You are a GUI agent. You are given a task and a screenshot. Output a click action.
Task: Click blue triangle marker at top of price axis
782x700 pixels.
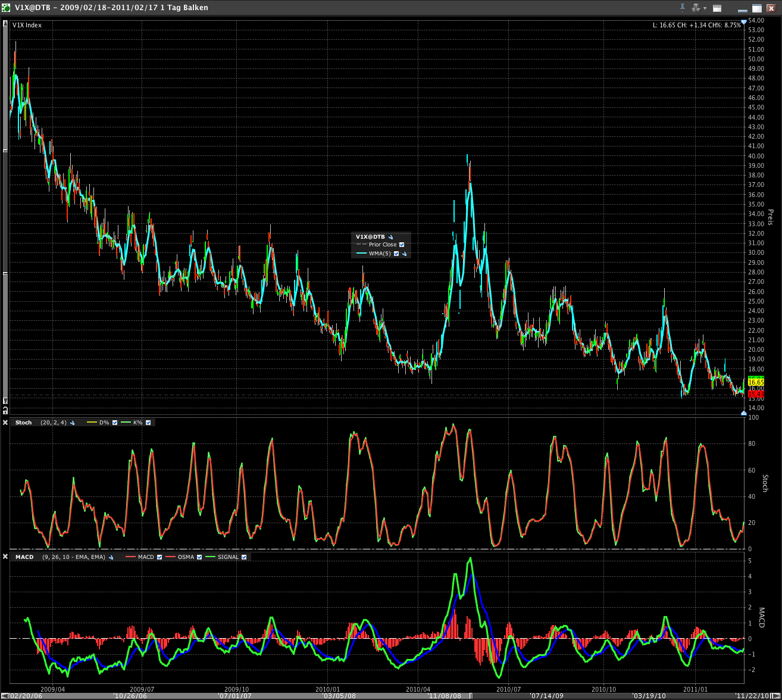coord(744,22)
